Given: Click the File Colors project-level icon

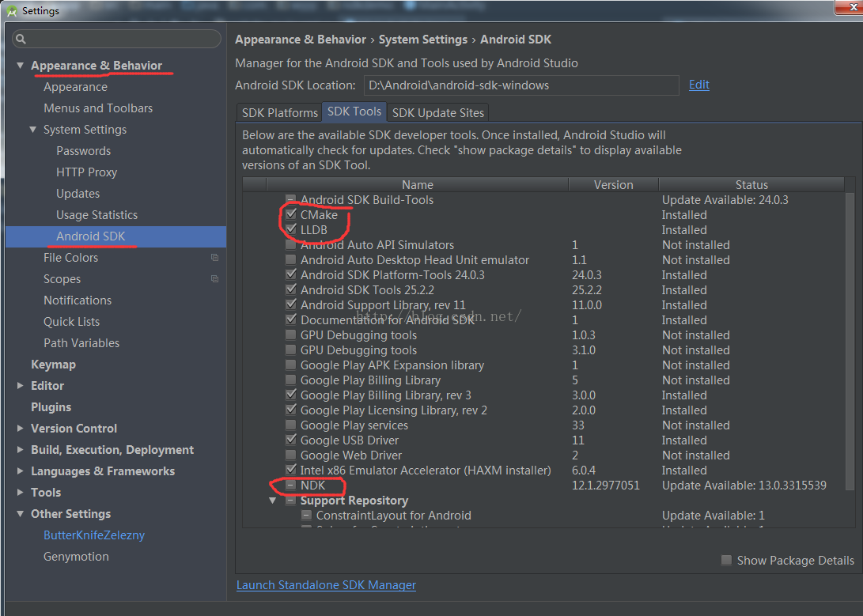Looking at the screenshot, I should (x=214, y=258).
